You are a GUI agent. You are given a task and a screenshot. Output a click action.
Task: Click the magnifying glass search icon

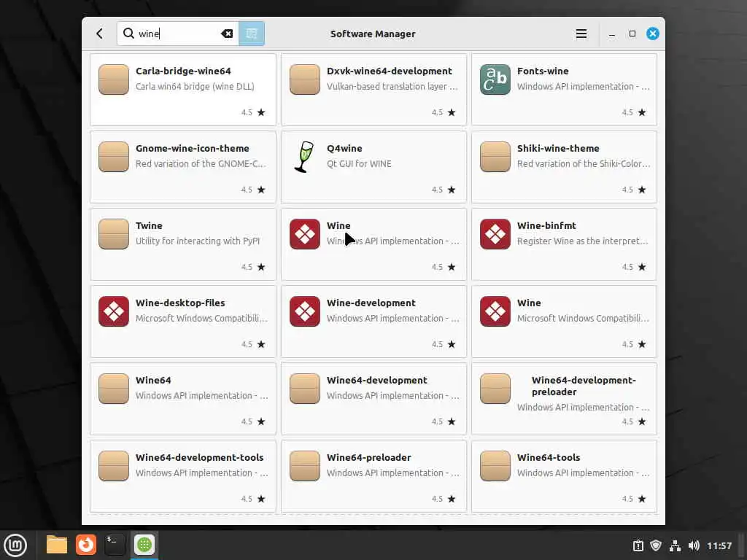[x=128, y=34]
